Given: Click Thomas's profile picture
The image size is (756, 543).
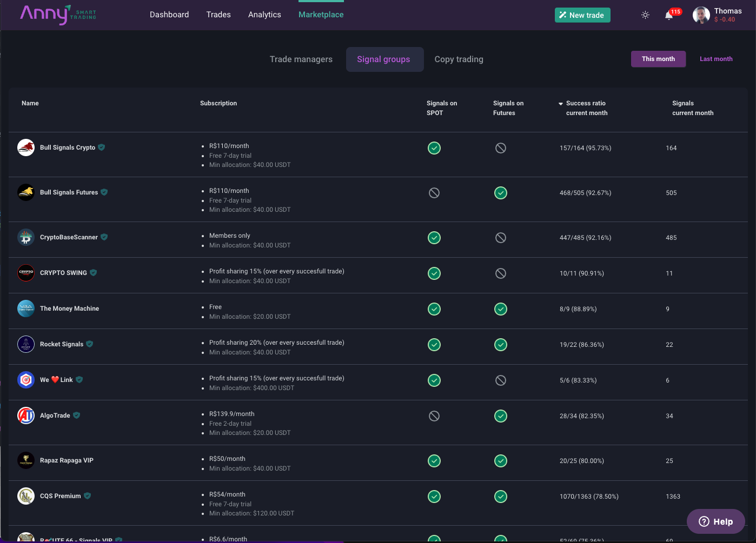Looking at the screenshot, I should pyautogui.click(x=701, y=15).
